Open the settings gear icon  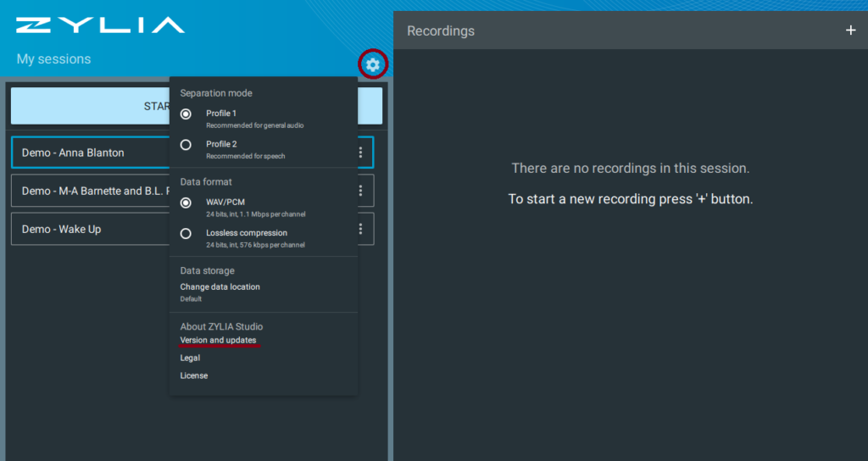[x=373, y=64]
